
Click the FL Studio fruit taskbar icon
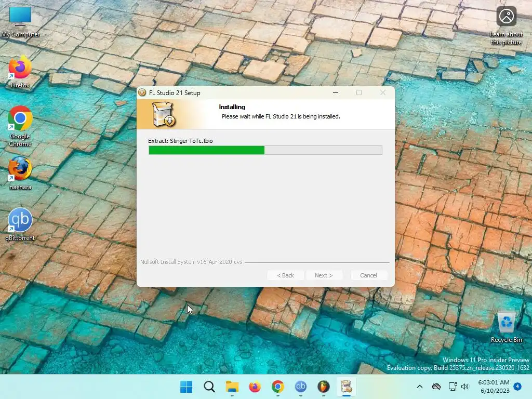coord(323,387)
